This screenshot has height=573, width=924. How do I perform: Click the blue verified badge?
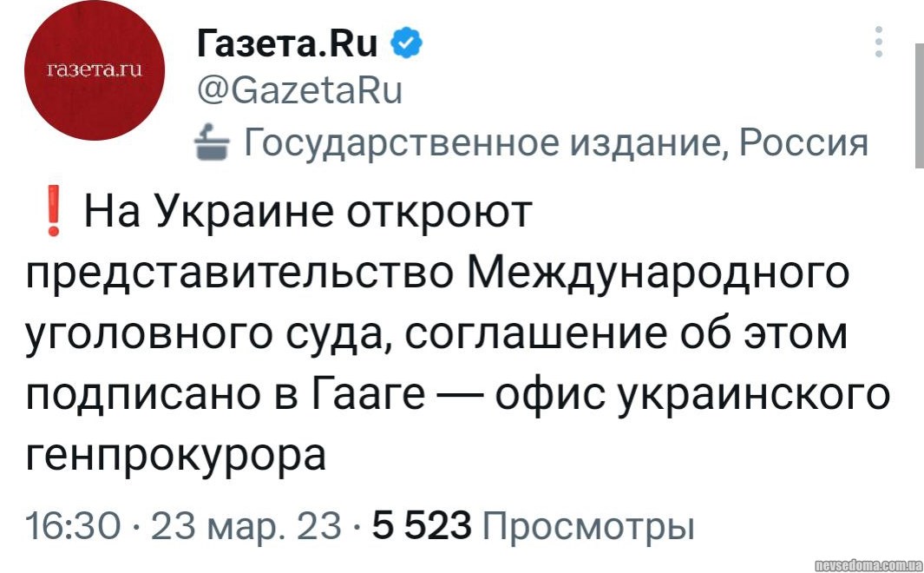(x=406, y=42)
